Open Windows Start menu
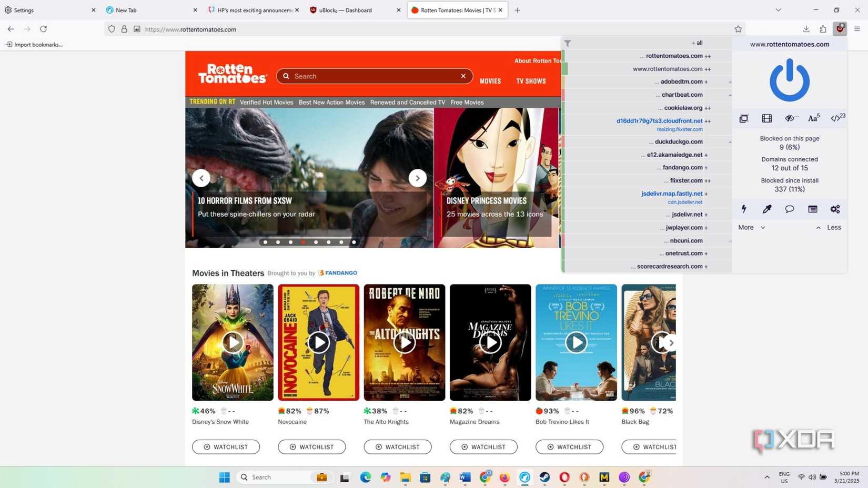The width and height of the screenshot is (868, 488). pos(224,477)
